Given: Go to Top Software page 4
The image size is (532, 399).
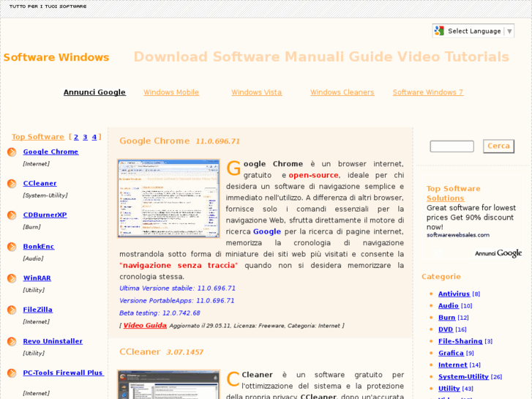Looking at the screenshot, I should (x=94, y=137).
